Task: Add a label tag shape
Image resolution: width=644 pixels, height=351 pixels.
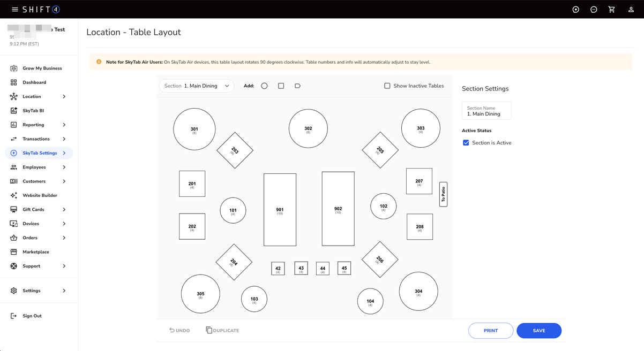Action: [297, 86]
